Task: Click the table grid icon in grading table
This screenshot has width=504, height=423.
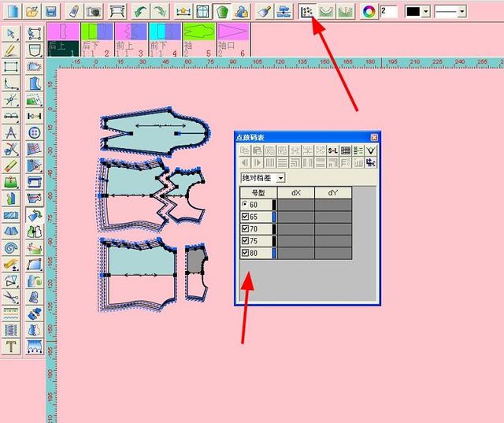Action: coord(346,150)
